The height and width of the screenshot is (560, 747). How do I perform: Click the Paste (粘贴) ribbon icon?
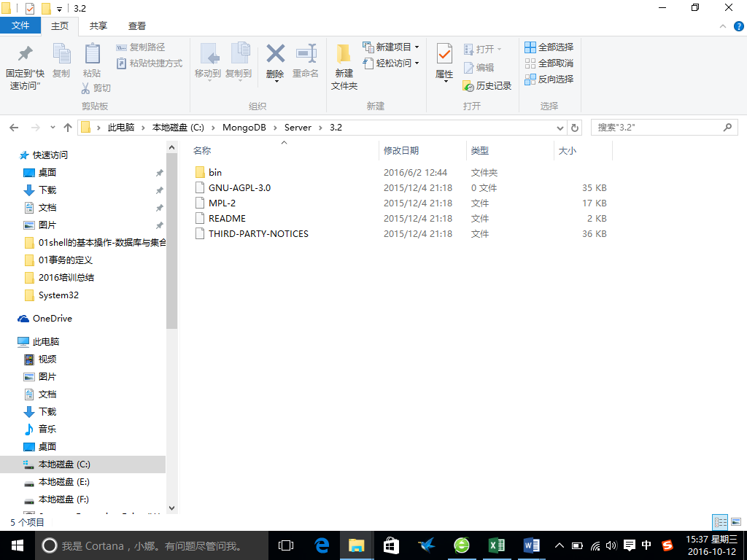point(92,60)
